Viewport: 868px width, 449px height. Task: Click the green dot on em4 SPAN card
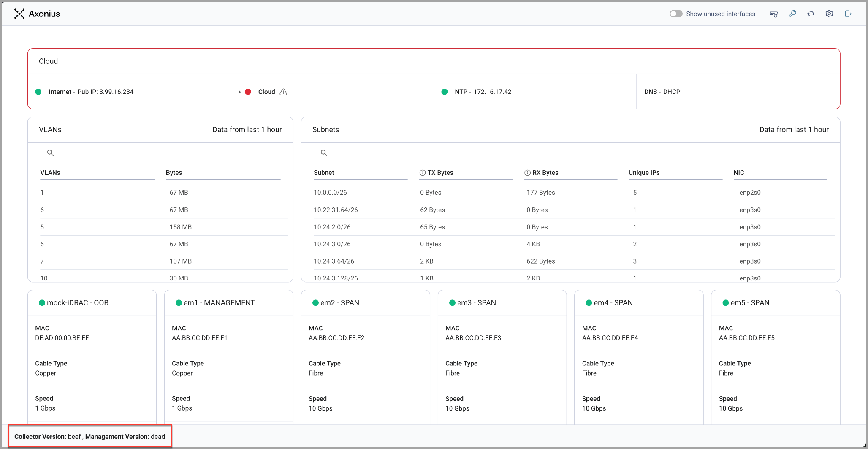point(589,303)
